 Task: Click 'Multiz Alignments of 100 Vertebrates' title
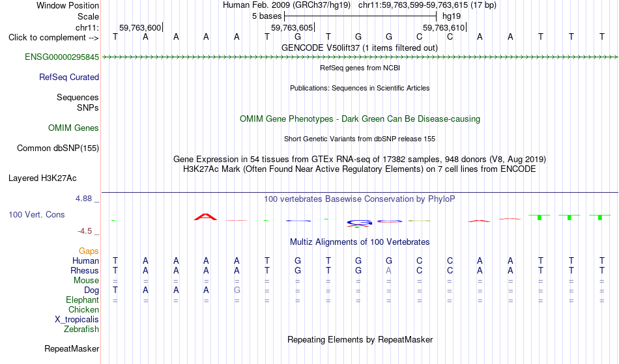point(360,242)
